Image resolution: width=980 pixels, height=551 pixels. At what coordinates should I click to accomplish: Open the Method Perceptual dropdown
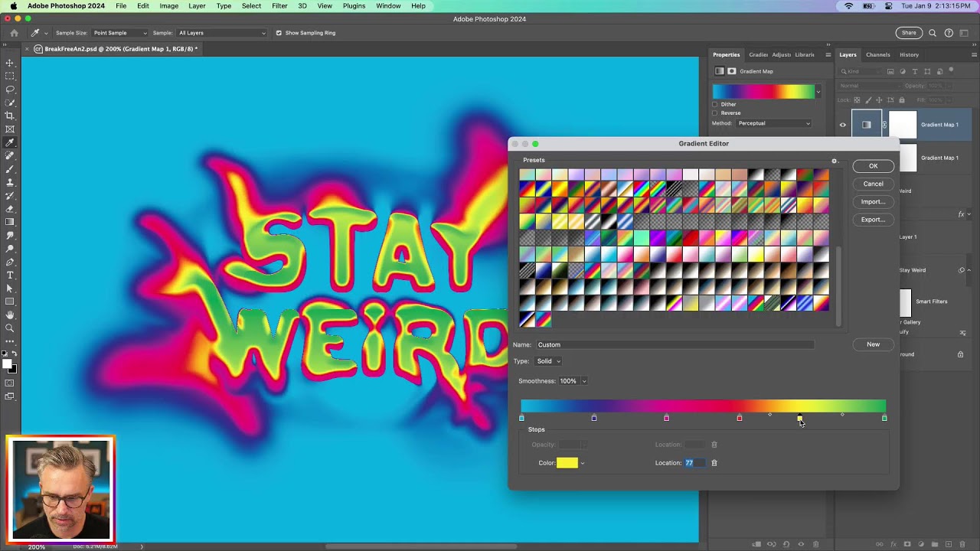(x=773, y=123)
